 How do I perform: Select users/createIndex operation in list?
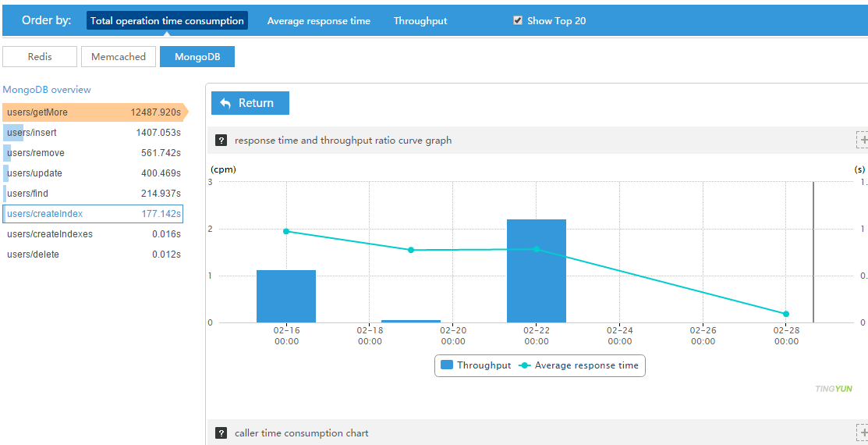pyautogui.click(x=94, y=214)
